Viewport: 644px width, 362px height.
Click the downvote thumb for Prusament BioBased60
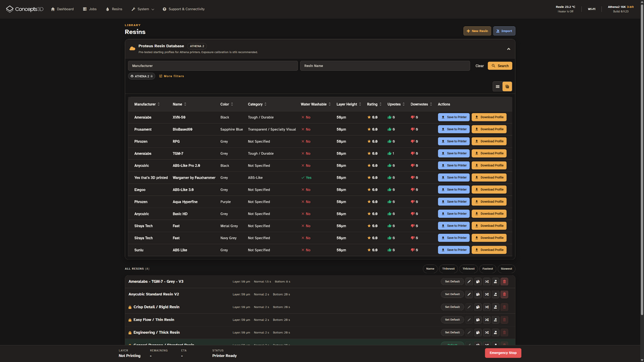(x=413, y=129)
